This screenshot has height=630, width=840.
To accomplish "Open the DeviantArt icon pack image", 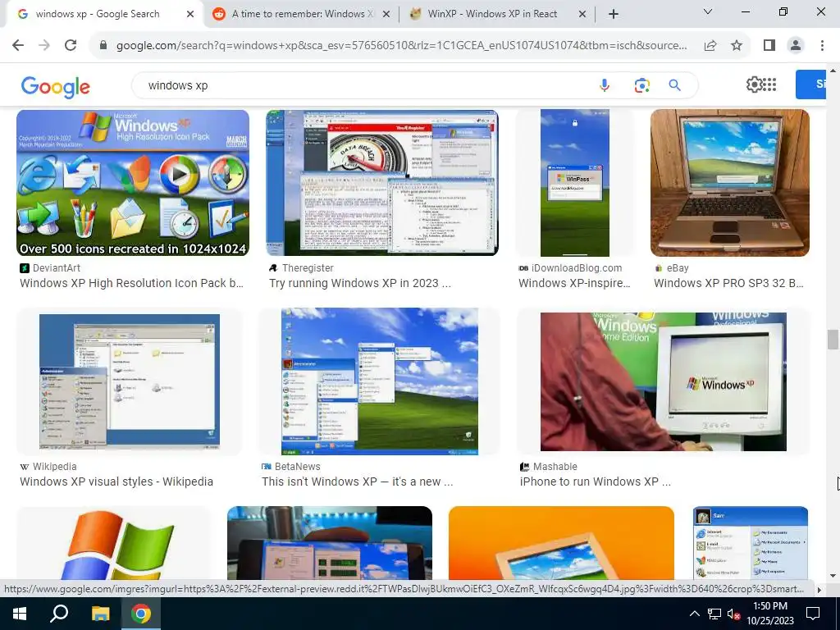I will [133, 183].
